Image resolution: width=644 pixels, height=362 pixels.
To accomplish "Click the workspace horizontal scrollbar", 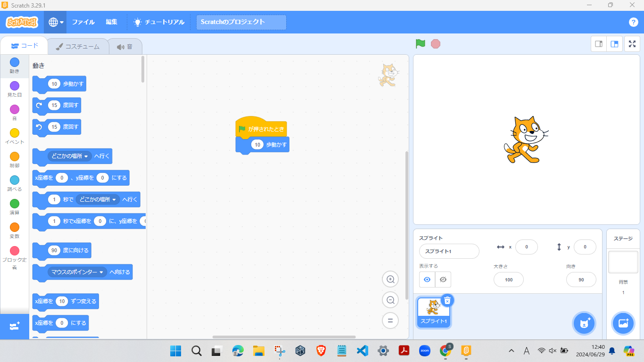I will (284, 337).
